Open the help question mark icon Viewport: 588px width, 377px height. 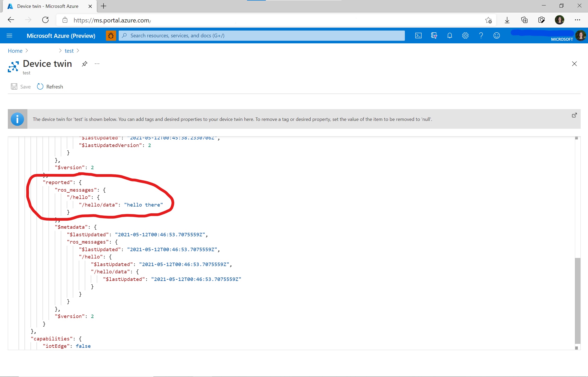click(x=481, y=36)
